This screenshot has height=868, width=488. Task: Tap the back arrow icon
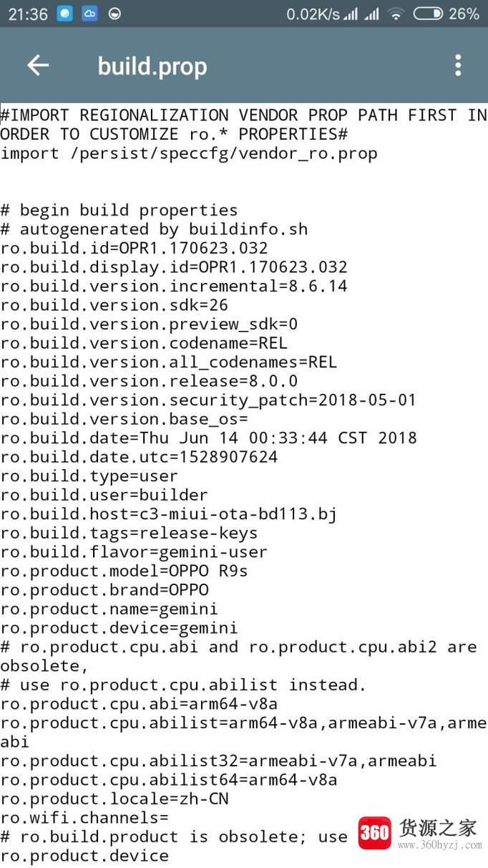coord(38,66)
